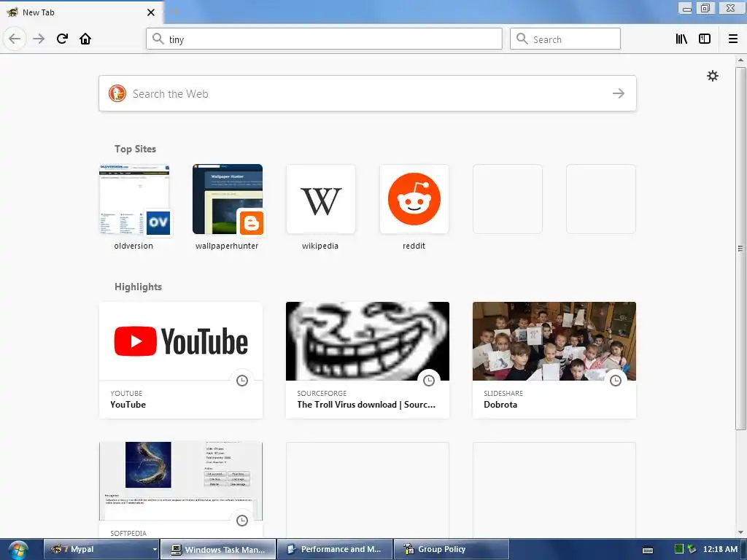The height and width of the screenshot is (560, 747).
Task: Open the Library bookshelf icon
Action: pyautogui.click(x=681, y=39)
